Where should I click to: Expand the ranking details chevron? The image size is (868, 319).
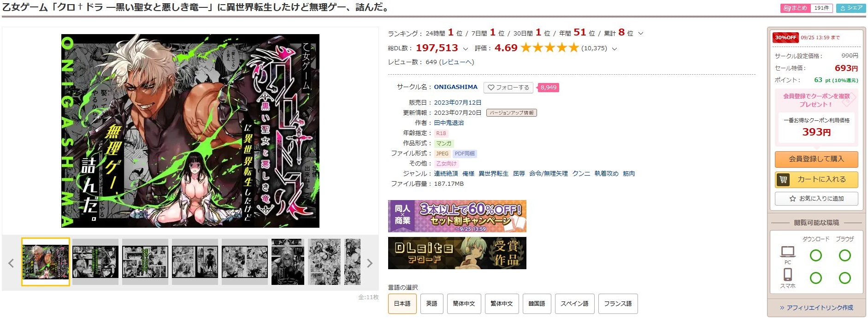coord(641,33)
